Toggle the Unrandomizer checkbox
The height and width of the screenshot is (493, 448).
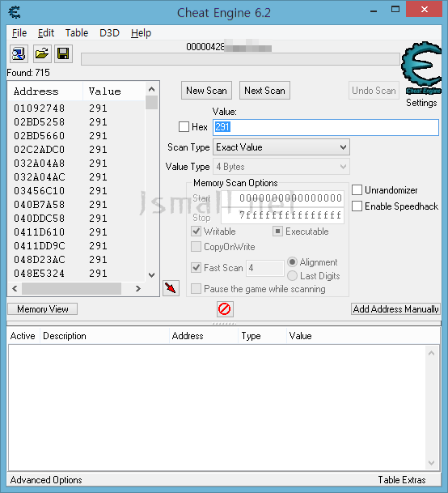[x=357, y=190]
